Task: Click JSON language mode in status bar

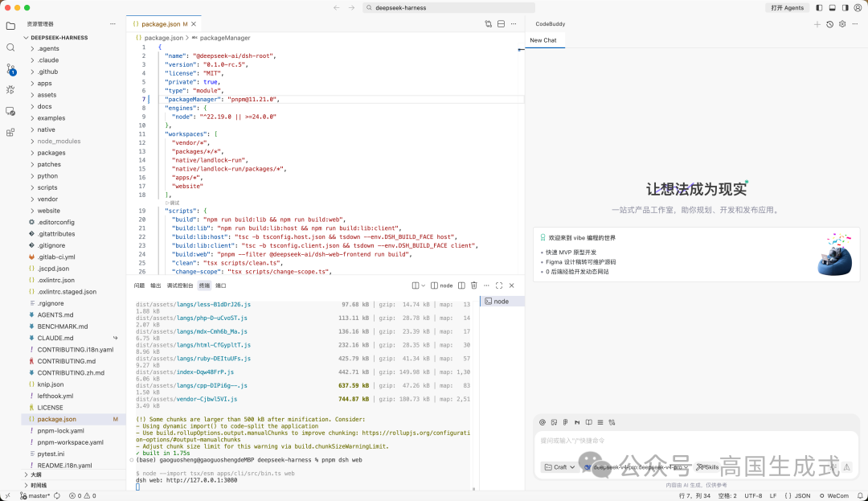Action: [798, 496]
